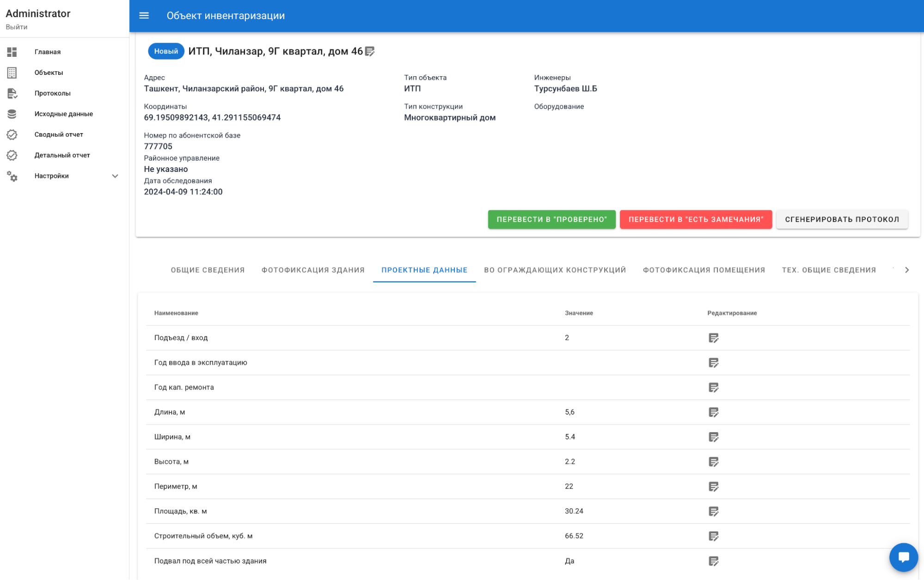
Task: Edit the 'Длина, м' row value
Action: pos(713,412)
